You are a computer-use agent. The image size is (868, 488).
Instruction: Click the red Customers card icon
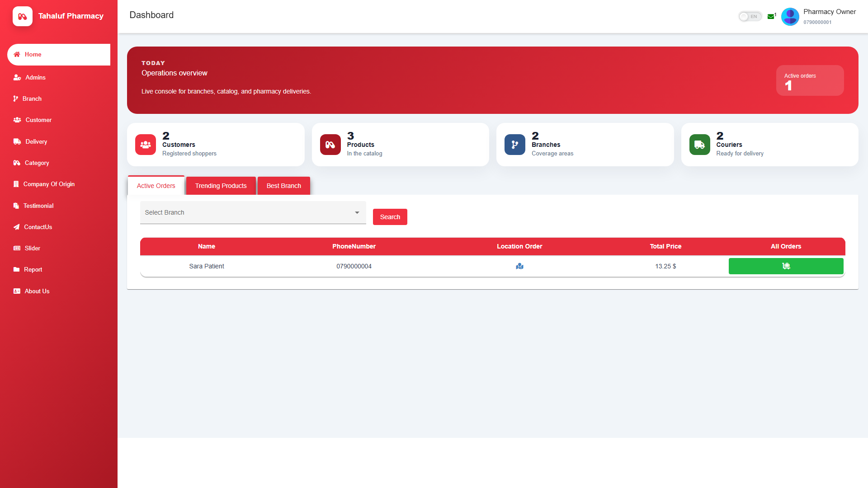pyautogui.click(x=146, y=145)
